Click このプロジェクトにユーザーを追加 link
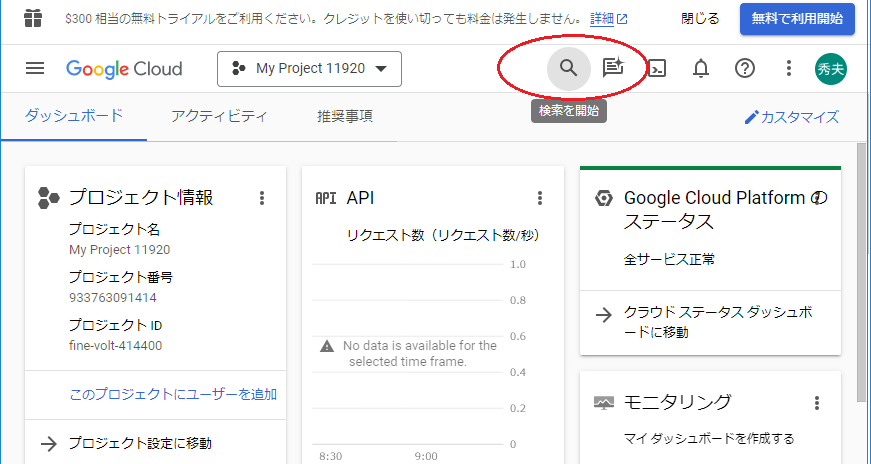871x464 pixels. point(173,395)
